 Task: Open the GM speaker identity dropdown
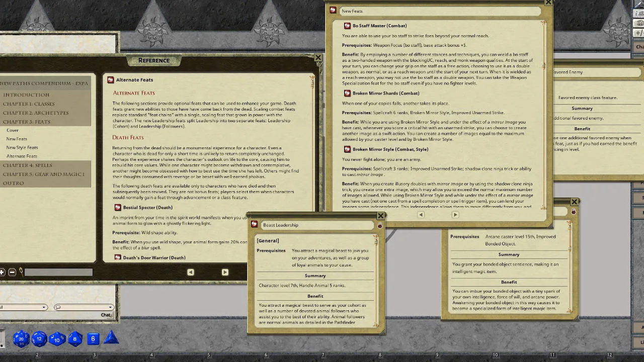point(23,307)
